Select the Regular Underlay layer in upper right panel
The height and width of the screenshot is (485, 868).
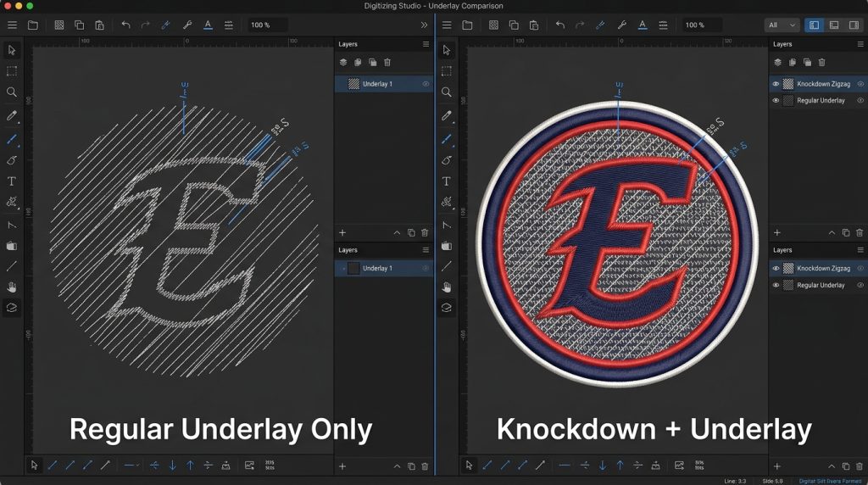click(818, 101)
